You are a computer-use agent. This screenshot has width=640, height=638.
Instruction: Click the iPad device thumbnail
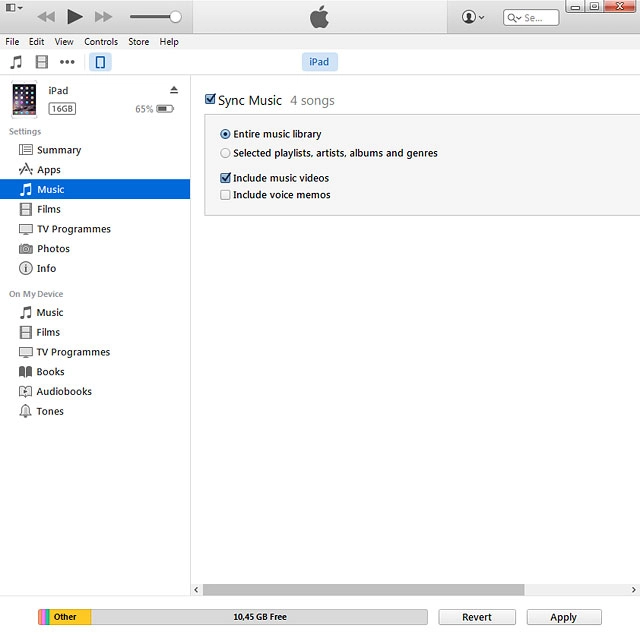click(24, 100)
